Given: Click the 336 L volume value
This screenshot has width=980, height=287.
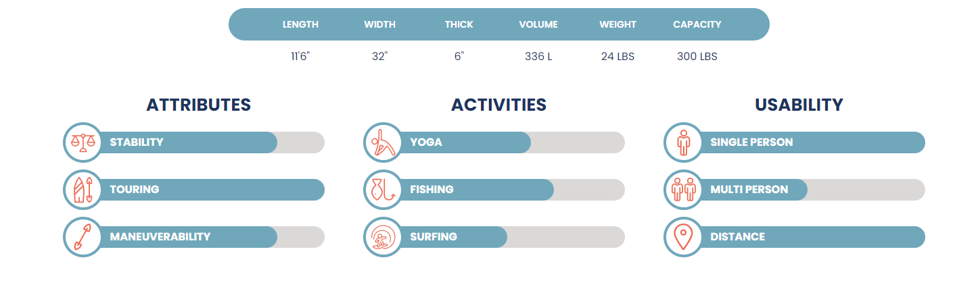Looking at the screenshot, I should (538, 57).
